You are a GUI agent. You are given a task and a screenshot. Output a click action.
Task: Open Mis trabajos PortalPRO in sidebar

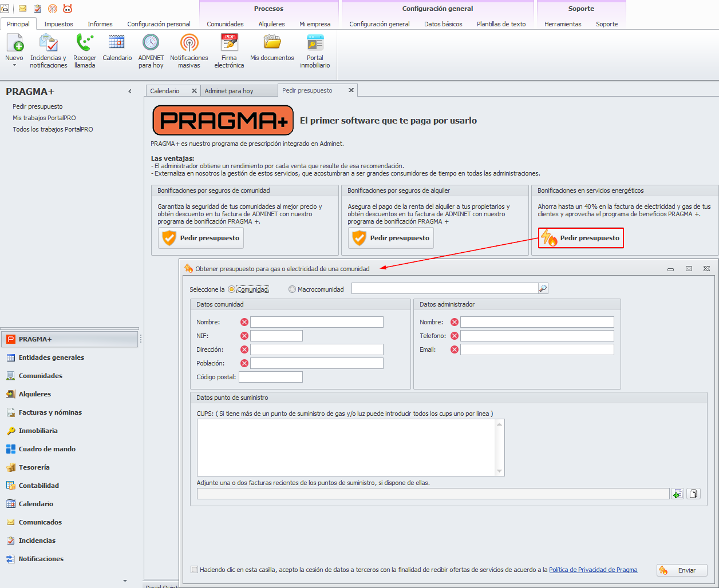pyautogui.click(x=44, y=118)
